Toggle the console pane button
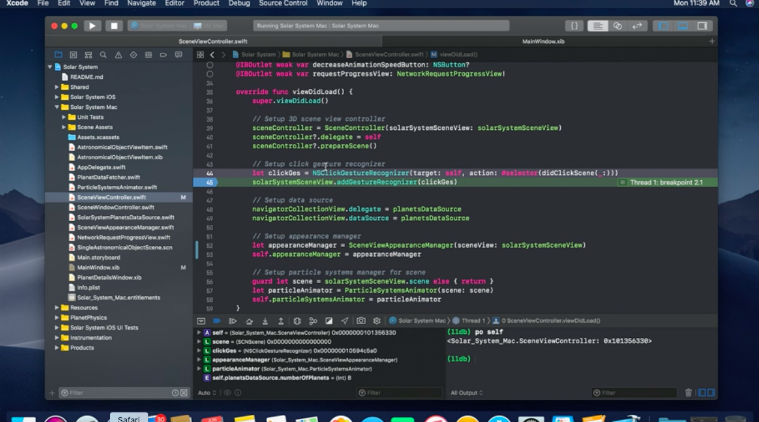Image resolution: width=759 pixels, height=422 pixels. (x=711, y=392)
